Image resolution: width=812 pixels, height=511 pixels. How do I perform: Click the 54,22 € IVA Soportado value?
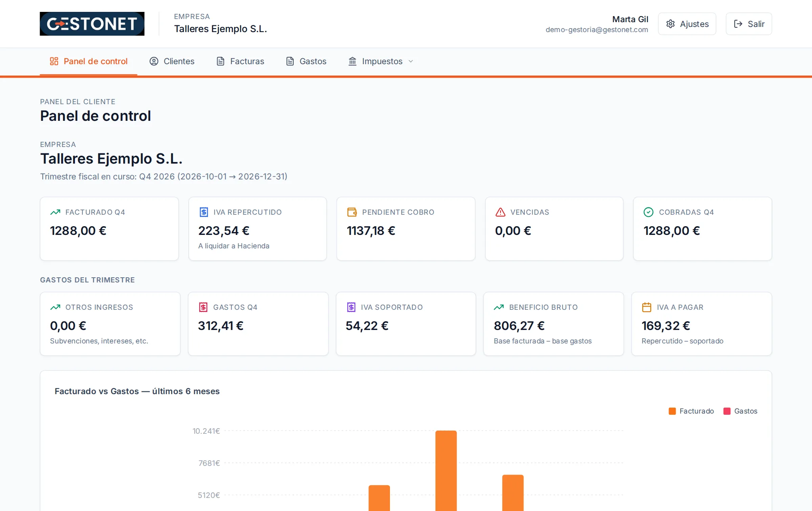point(367,326)
